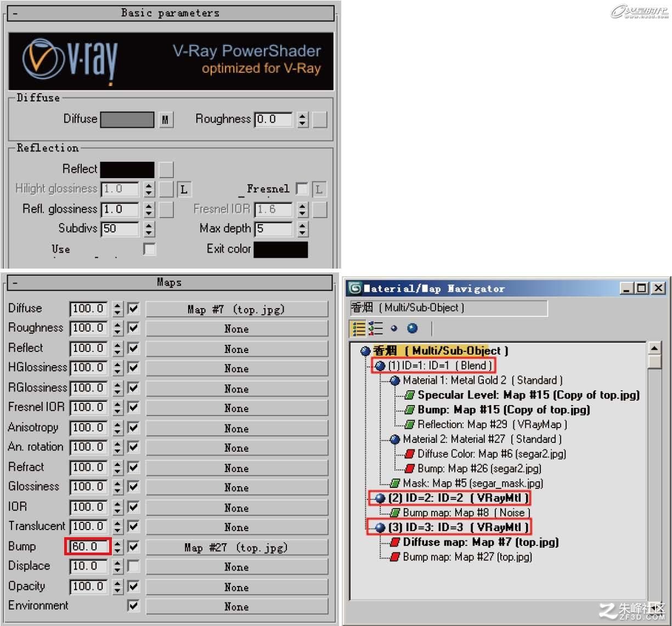Select the 香烟 (Multi/Sub-Object) root tree item

[x=440, y=351]
